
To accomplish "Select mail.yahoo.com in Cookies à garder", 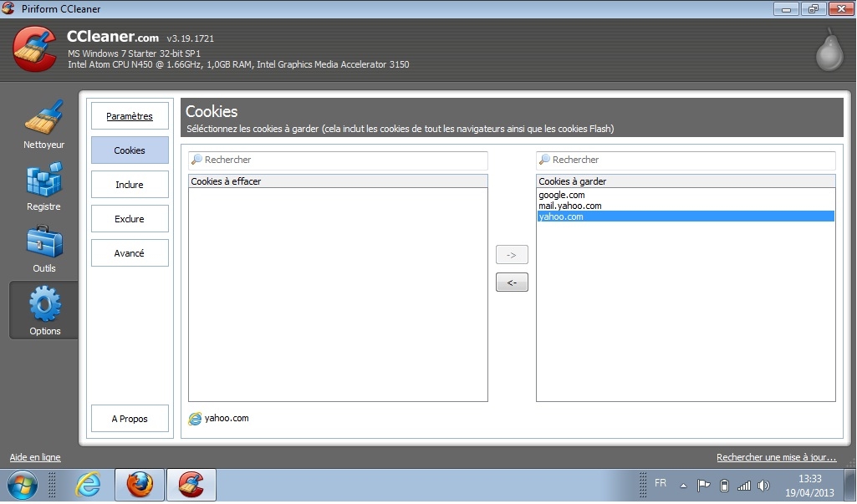I will [x=569, y=206].
